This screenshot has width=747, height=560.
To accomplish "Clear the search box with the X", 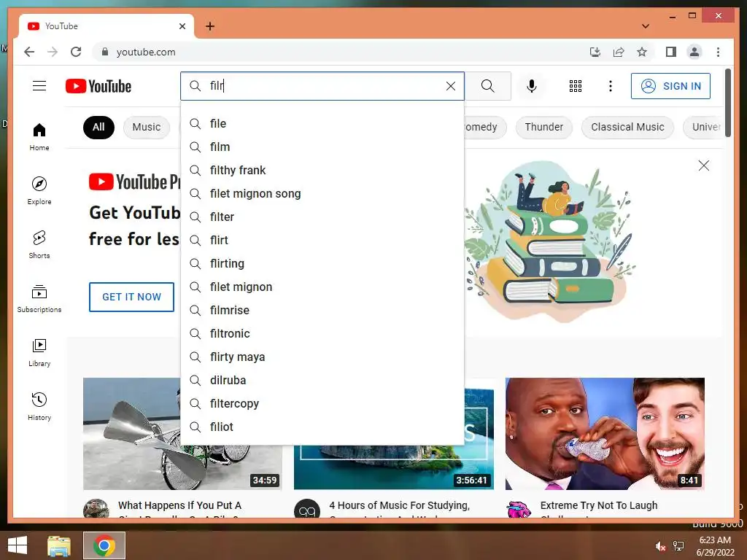I will (451, 86).
